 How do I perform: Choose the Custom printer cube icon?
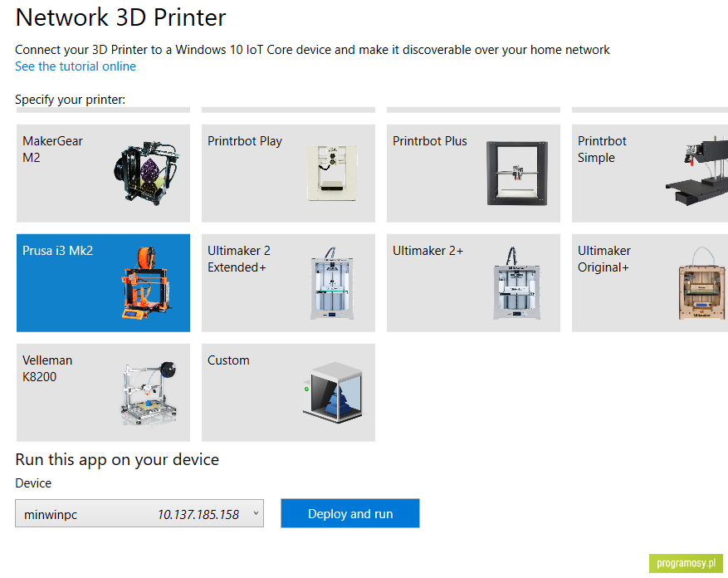click(334, 392)
